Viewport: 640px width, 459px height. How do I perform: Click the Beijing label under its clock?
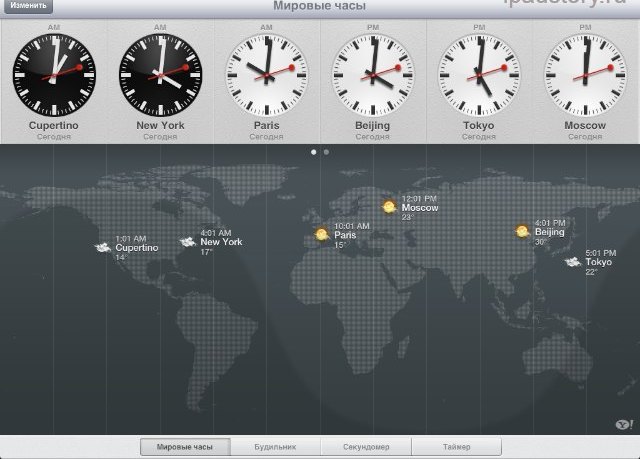coord(373,126)
